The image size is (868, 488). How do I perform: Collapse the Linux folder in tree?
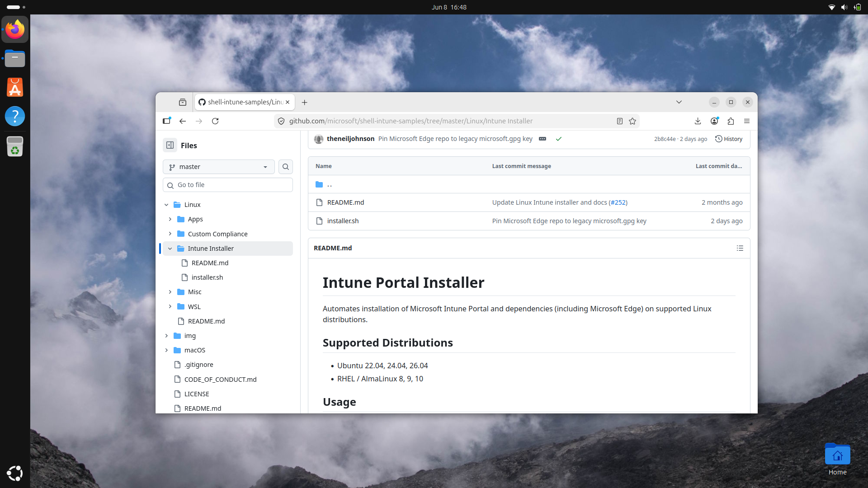166,205
